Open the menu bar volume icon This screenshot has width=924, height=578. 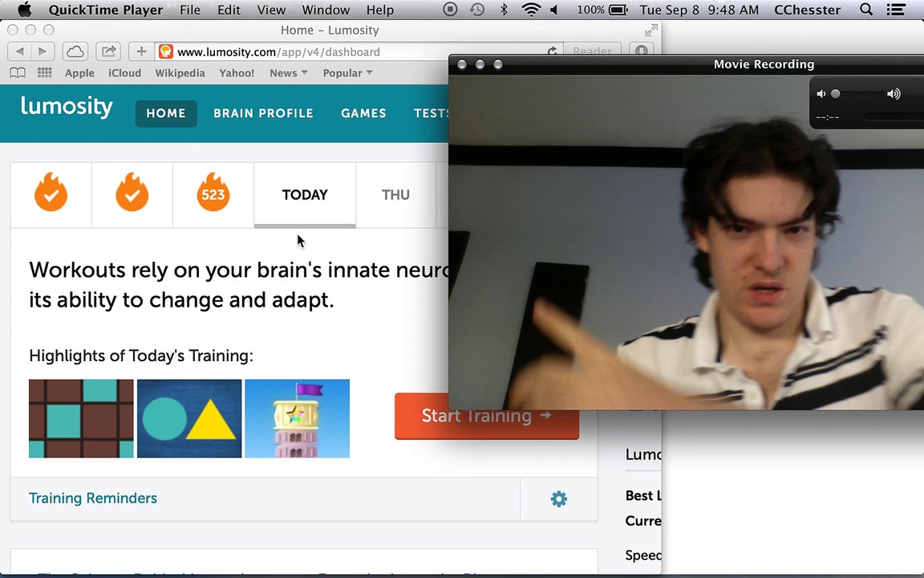tap(554, 10)
